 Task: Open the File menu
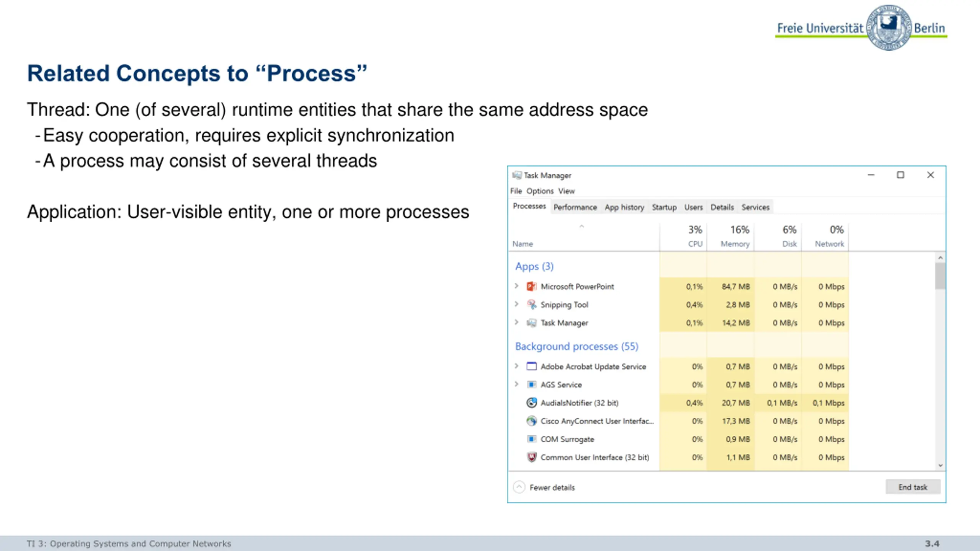click(516, 191)
